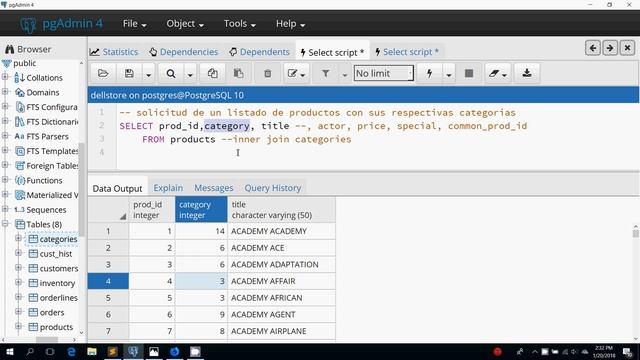Click the taskbar search icon
The height and width of the screenshot is (360, 640).
[30, 351]
